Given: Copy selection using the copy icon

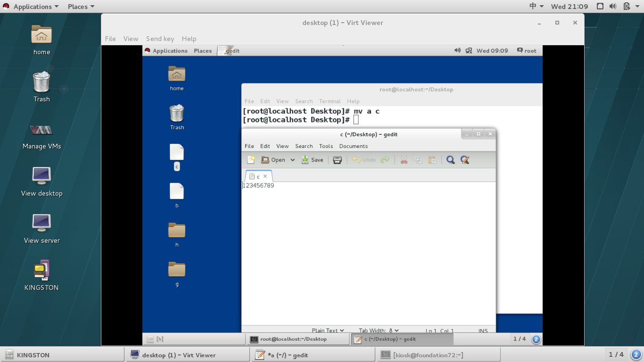Looking at the screenshot, I should pyautogui.click(x=418, y=160).
